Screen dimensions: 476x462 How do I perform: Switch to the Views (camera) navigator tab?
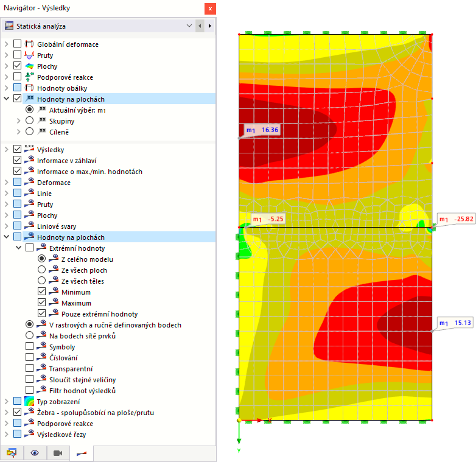(58, 453)
